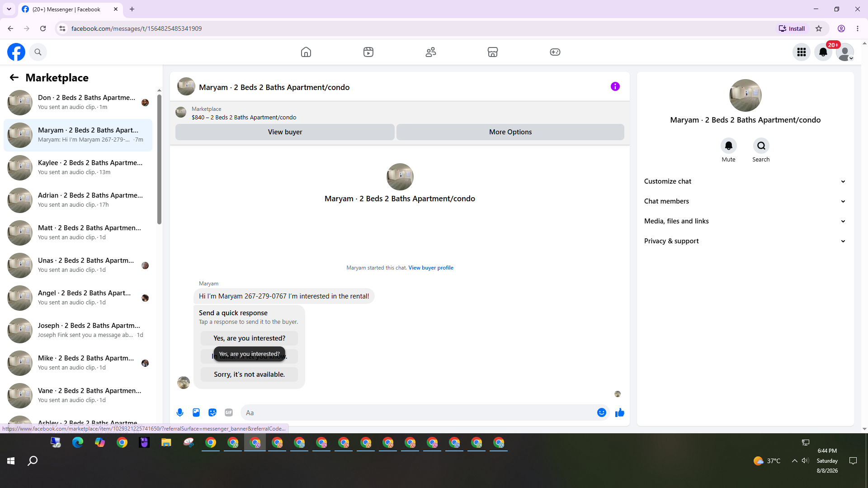This screenshot has width=868, height=488.
Task: Open the notifications bell with 20+ badge
Action: pyautogui.click(x=823, y=52)
